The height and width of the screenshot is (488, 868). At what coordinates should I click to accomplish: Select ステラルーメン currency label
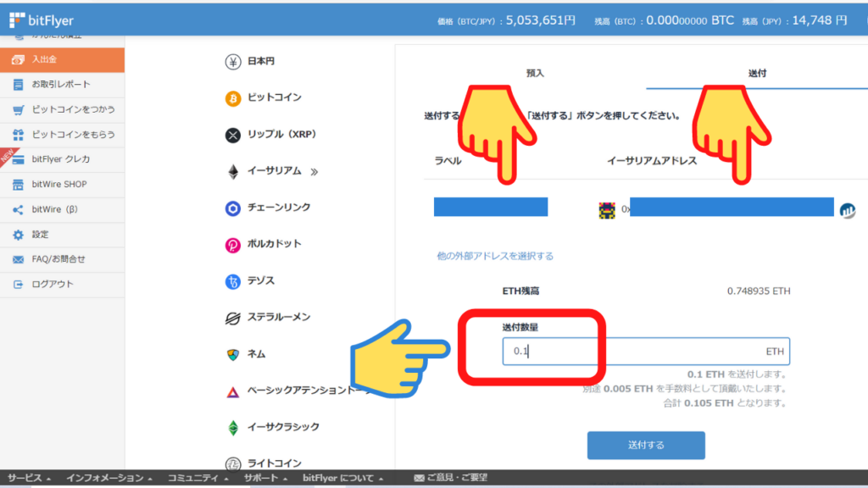279,318
